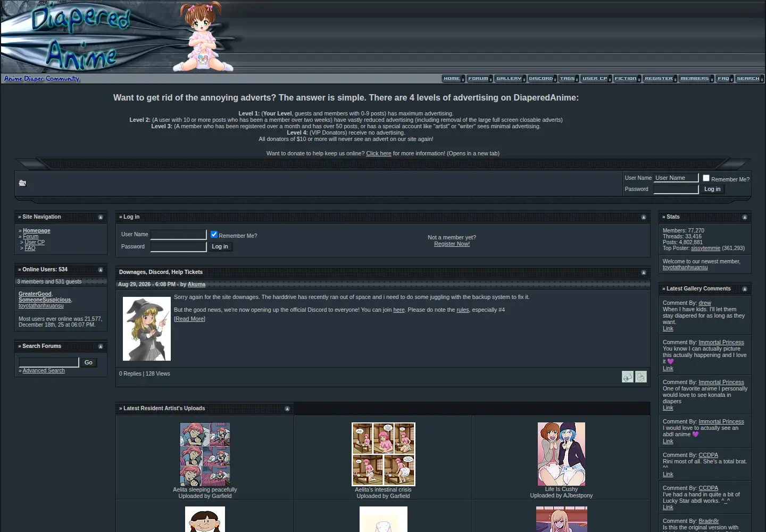Open the donation 'Click here' link
Viewport: 766px width, 532px height.
click(378, 154)
